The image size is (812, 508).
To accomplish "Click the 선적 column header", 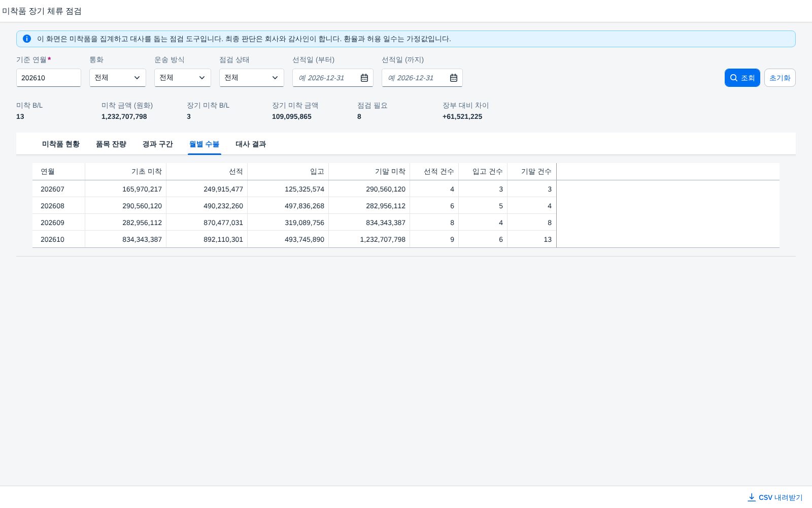I will click(207, 172).
